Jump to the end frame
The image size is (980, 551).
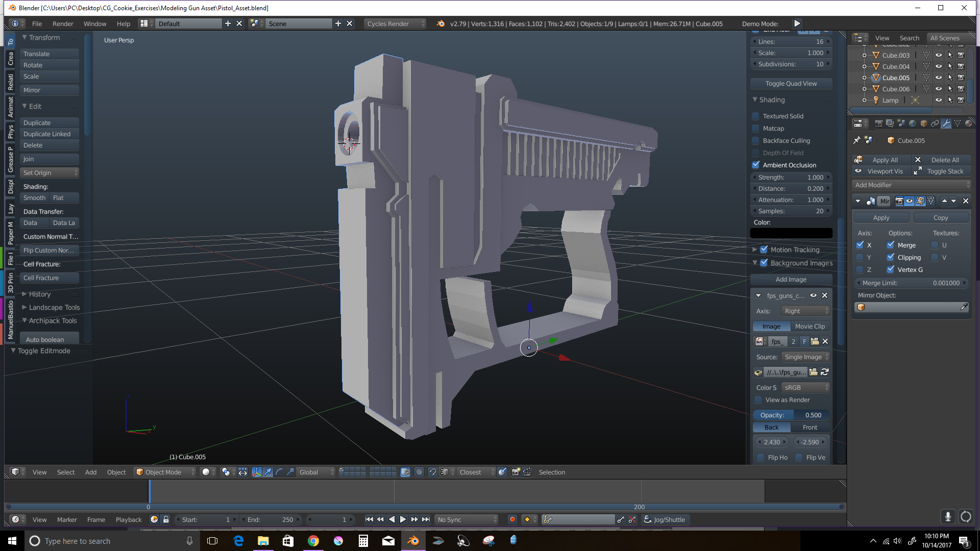click(x=426, y=519)
